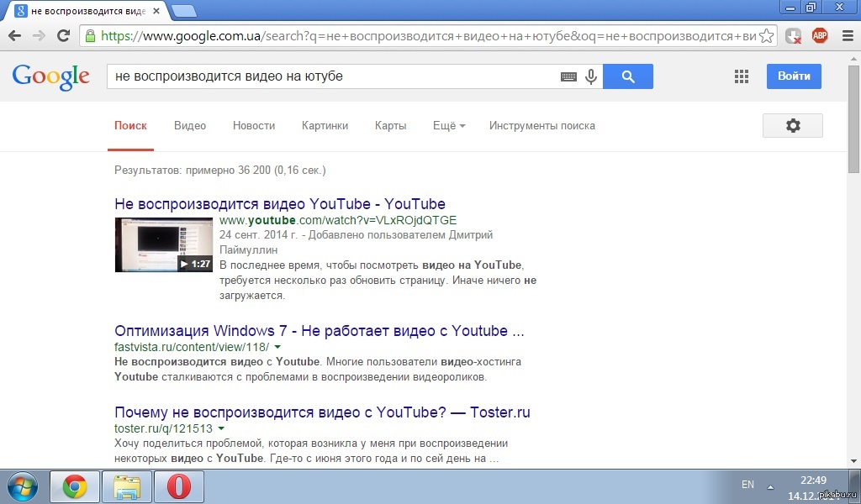Click the browser forward arrow
Viewport: 861px width, 504px height.
click(39, 36)
